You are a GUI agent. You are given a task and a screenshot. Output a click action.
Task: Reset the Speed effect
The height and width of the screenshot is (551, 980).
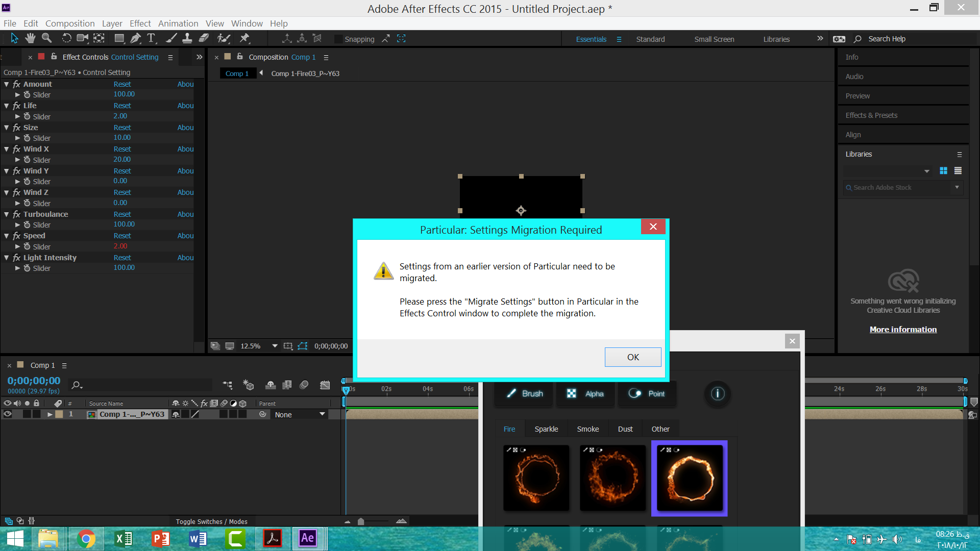tap(122, 236)
